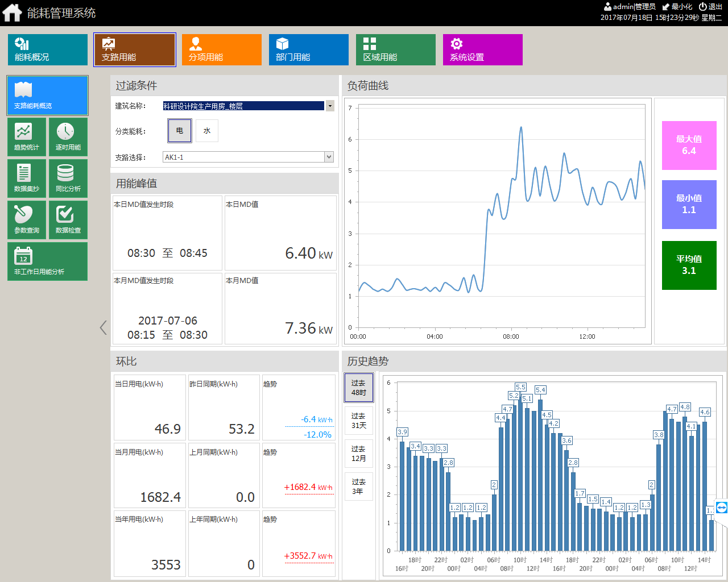Switch to 分项用能 tab
The image size is (728, 582).
click(222, 50)
